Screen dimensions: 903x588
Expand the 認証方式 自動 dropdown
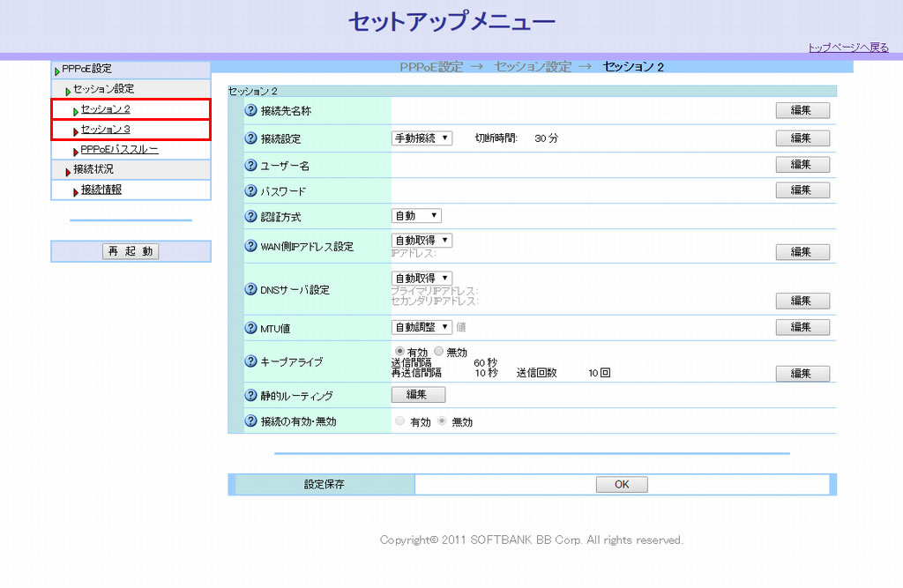pyautogui.click(x=416, y=216)
